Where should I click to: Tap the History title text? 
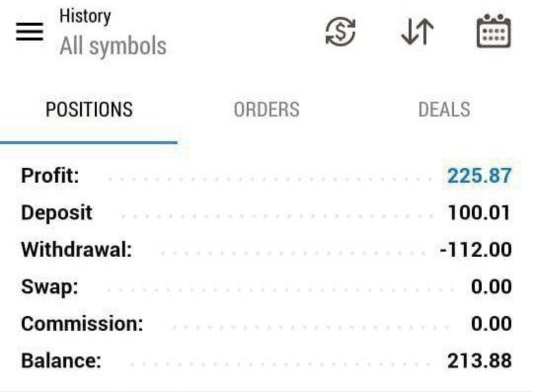[85, 16]
